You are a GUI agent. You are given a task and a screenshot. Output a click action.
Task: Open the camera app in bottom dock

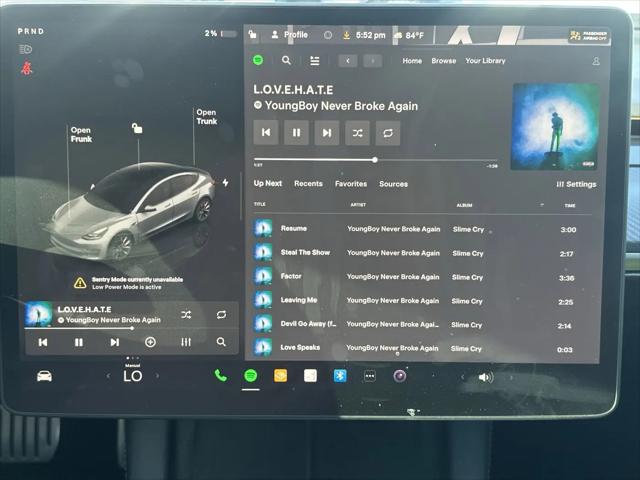coord(400,376)
